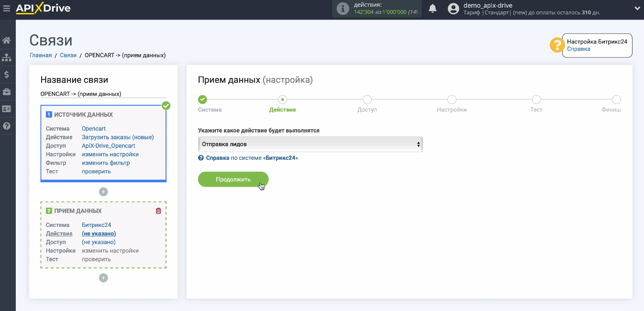This screenshot has height=311, width=644.
Task: Open the question mark help sidebar icon
Action: 7,126
